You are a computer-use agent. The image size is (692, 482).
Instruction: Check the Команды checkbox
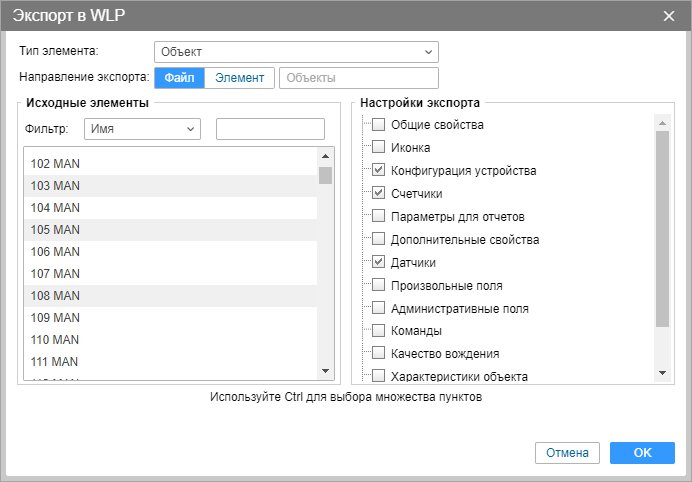[x=378, y=330]
